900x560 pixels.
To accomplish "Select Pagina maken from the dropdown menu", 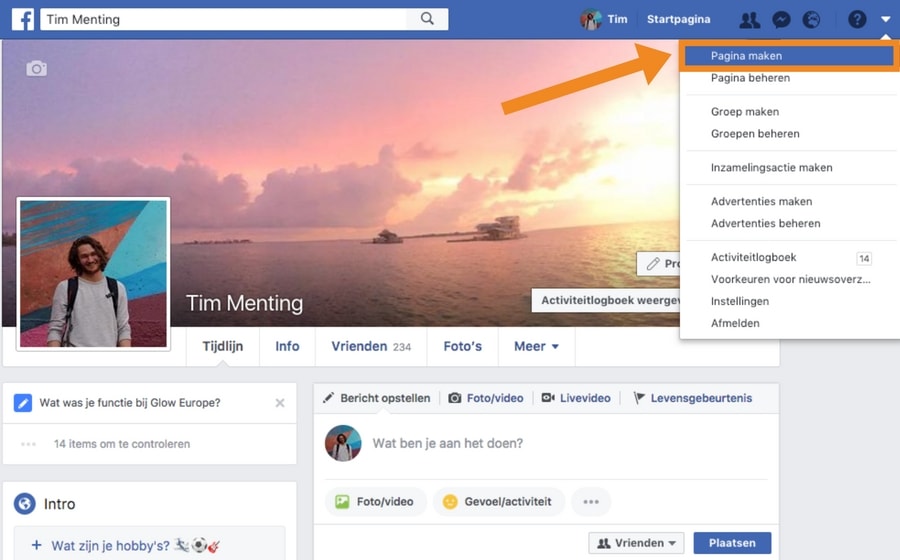I will pyautogui.click(x=789, y=56).
